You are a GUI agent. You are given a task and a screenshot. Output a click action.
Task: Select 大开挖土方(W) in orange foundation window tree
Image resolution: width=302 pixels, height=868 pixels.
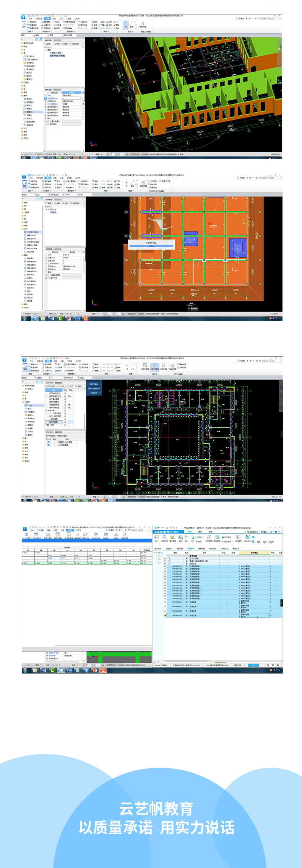32,232
